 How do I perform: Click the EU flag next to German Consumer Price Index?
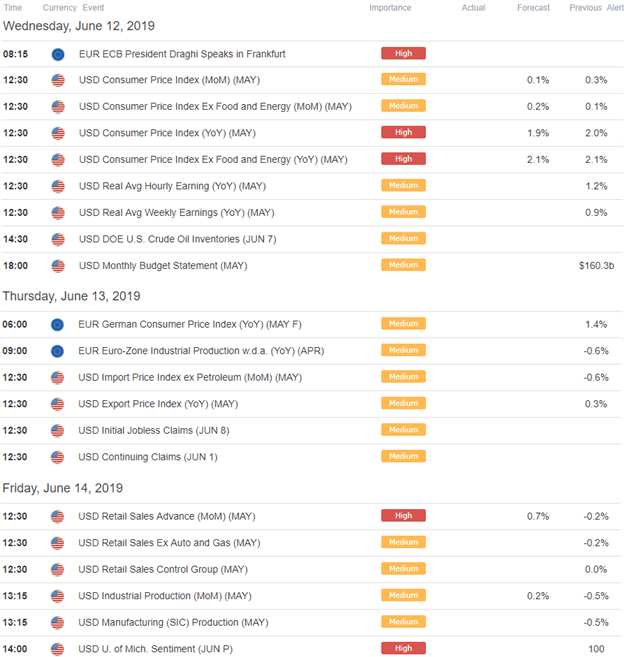tap(57, 324)
